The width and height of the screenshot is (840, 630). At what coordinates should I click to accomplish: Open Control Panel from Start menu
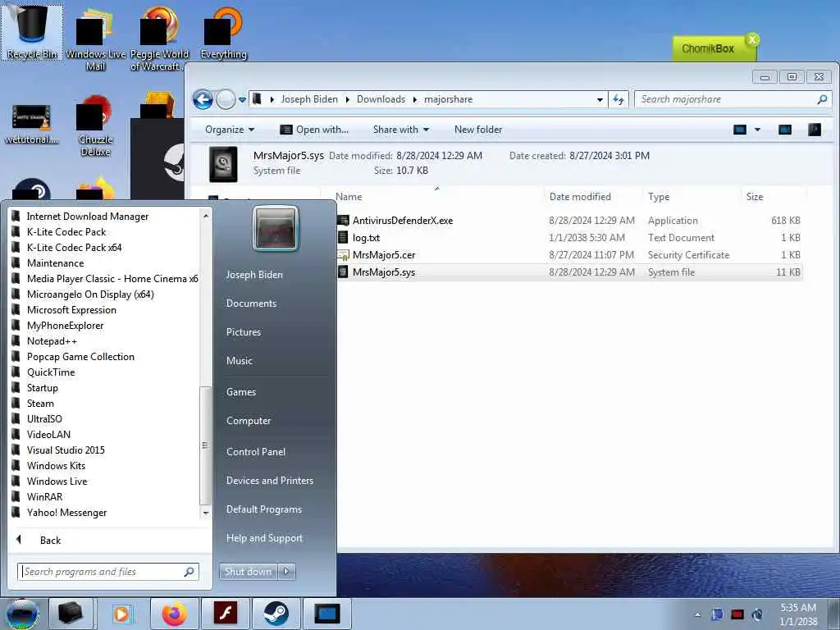(x=256, y=452)
